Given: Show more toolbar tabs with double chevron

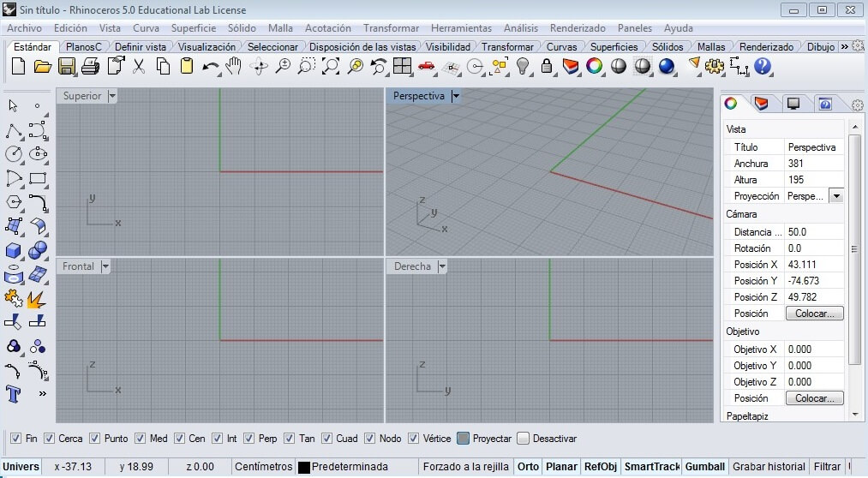Looking at the screenshot, I should [x=845, y=47].
